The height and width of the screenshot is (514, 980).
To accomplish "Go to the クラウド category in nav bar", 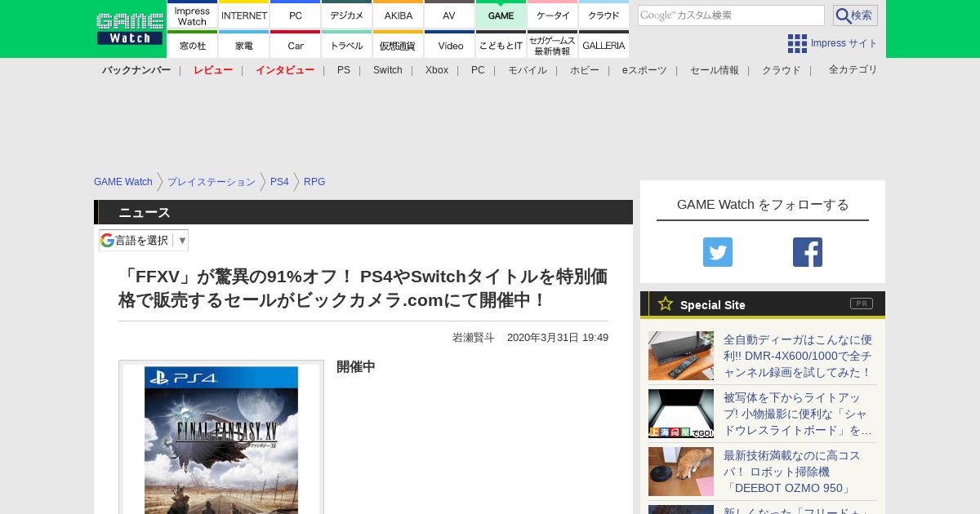I will [782, 70].
